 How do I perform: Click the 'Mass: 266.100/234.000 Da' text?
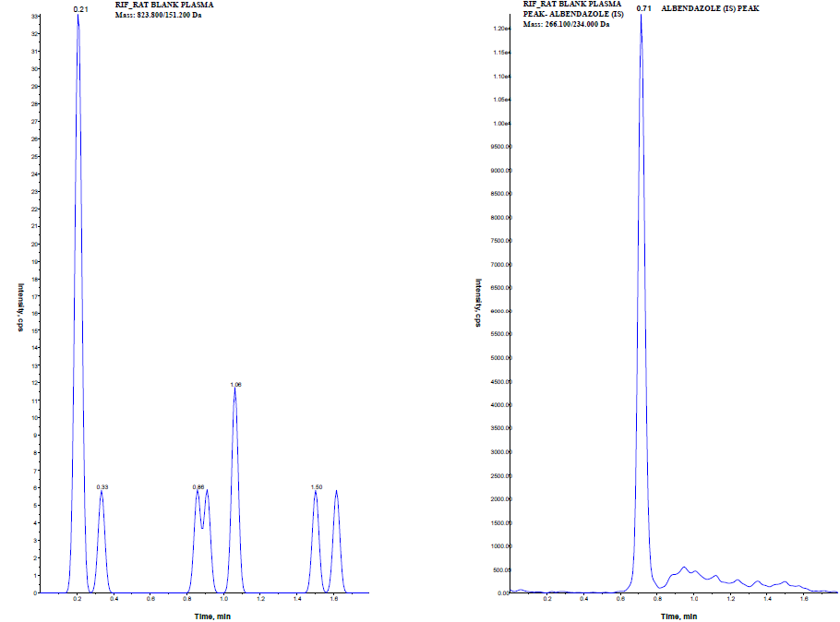pos(566,24)
